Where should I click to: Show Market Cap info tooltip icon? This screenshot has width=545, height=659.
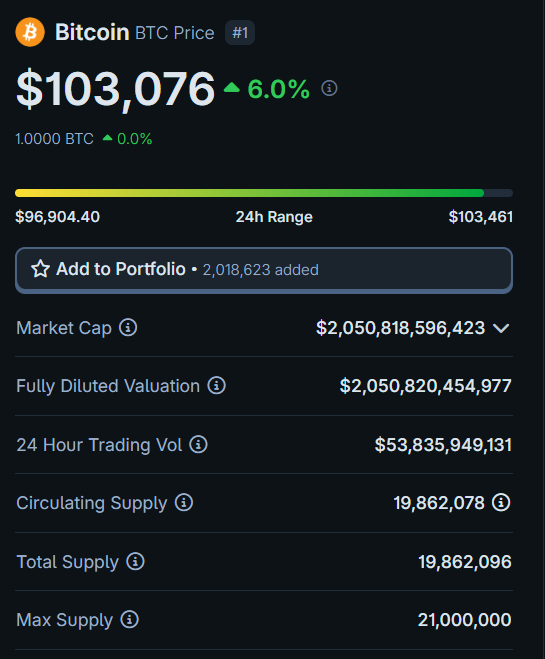(128, 327)
